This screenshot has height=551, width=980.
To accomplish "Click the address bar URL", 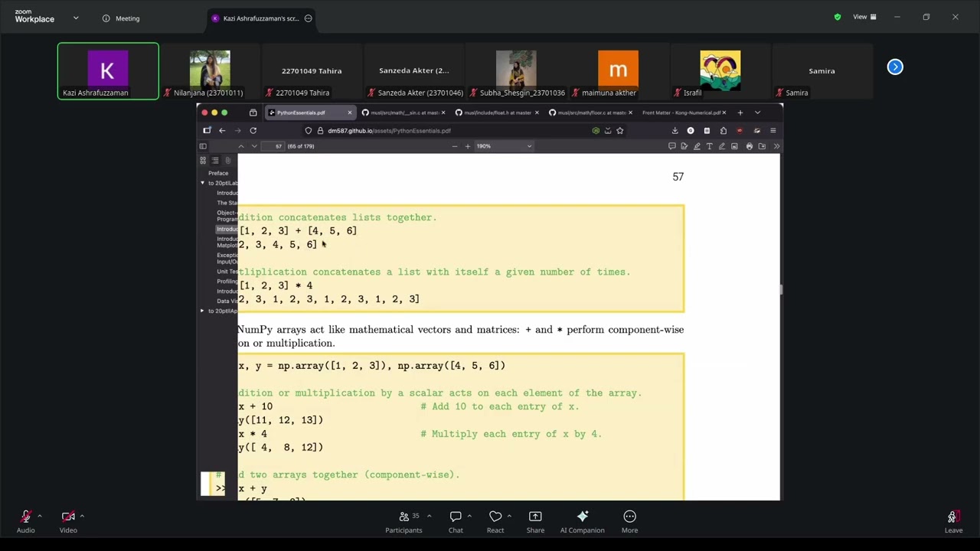I will tap(389, 131).
